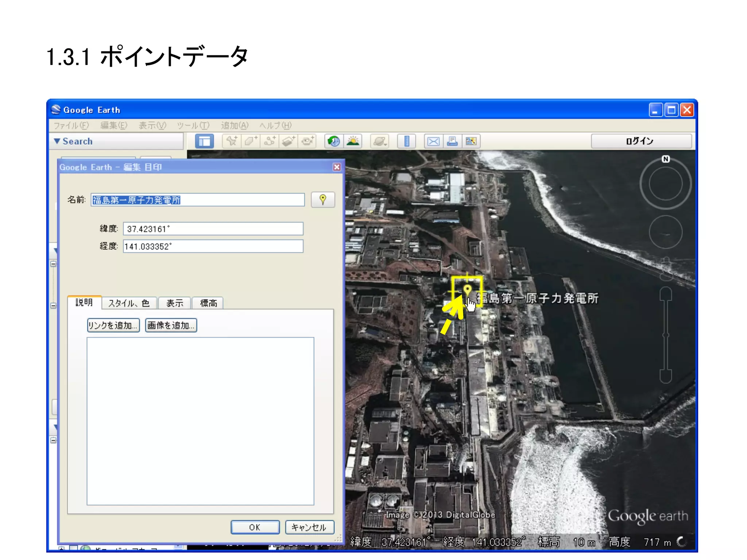Screen dimensions: 747x560
Task: Click zoom in at slider top
Action: [x=666, y=294]
